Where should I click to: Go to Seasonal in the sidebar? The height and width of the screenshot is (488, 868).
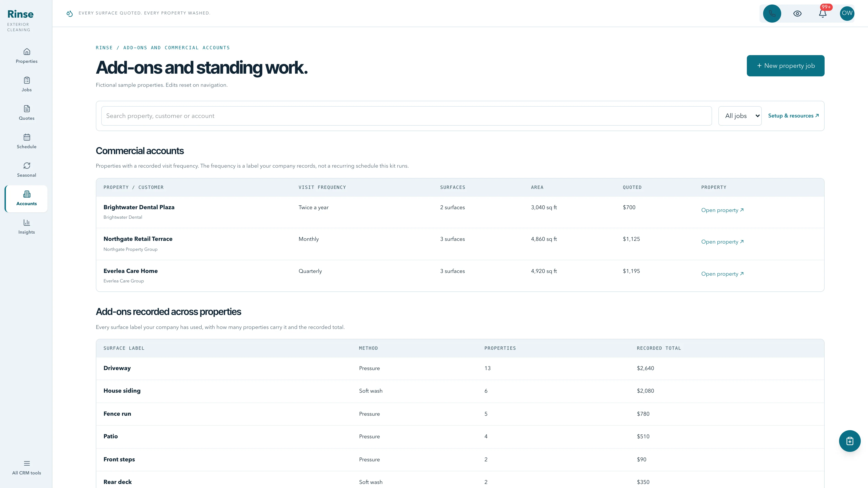pos(26,170)
